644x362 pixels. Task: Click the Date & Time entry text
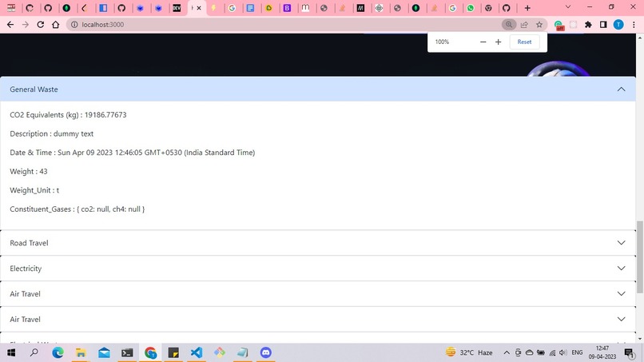pos(133,153)
